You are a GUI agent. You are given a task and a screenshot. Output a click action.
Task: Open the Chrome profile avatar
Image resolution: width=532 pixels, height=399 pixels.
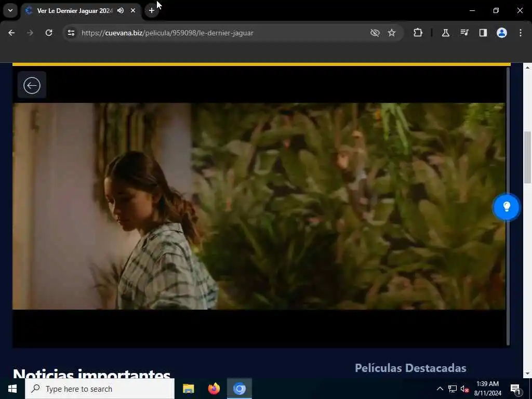click(x=502, y=33)
